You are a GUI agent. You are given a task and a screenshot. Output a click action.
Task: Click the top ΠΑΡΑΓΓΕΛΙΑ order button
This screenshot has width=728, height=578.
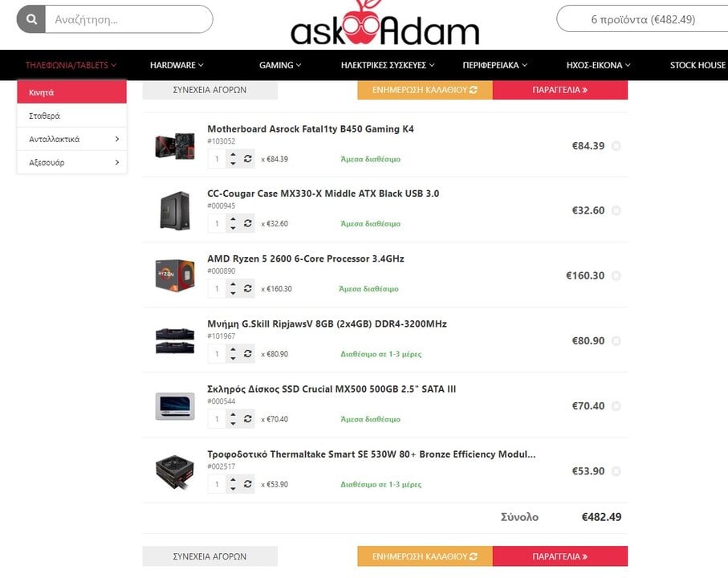tap(560, 90)
